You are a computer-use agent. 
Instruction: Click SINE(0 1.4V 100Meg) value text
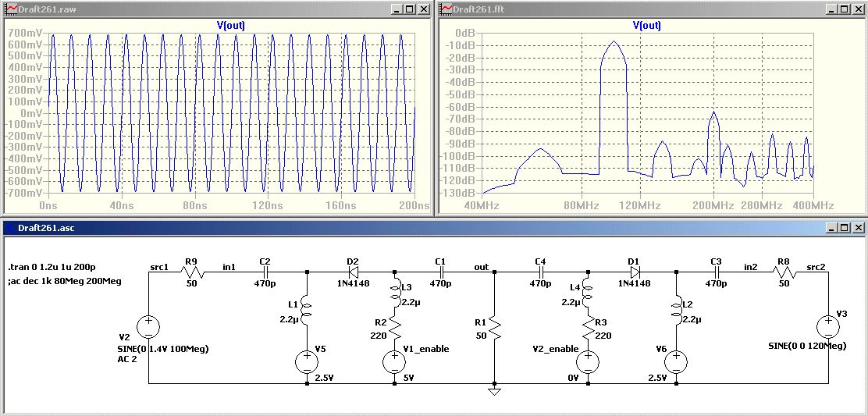(162, 349)
